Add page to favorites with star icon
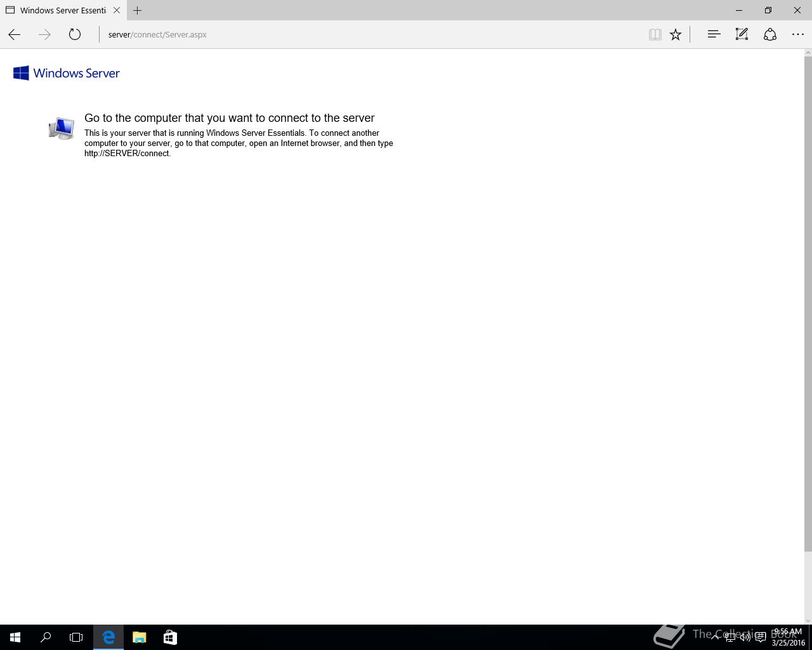This screenshot has height=650, width=812. (676, 34)
